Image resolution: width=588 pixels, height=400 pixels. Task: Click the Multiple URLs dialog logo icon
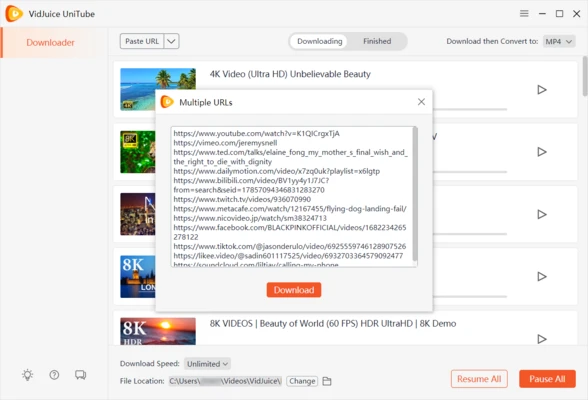tap(167, 102)
